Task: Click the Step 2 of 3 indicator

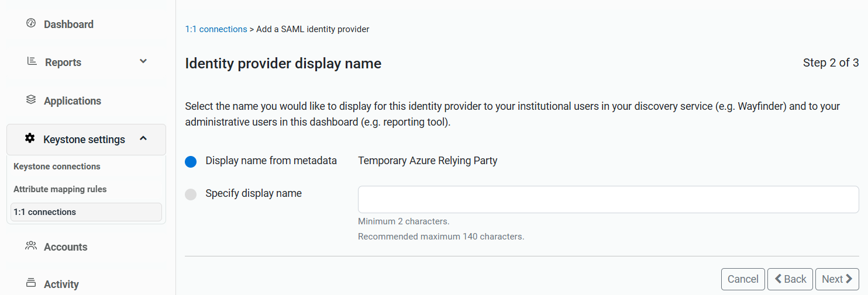Action: (831, 63)
